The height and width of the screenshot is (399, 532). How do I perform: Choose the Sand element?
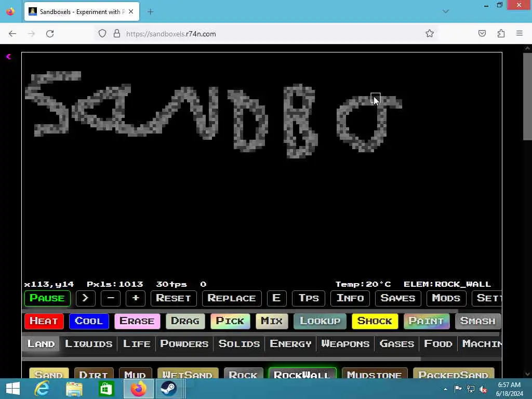[49, 373]
